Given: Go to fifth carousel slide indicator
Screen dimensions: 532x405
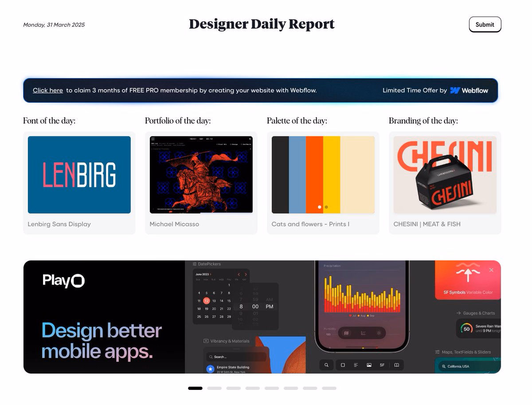Looking at the screenshot, I should pos(272,388).
